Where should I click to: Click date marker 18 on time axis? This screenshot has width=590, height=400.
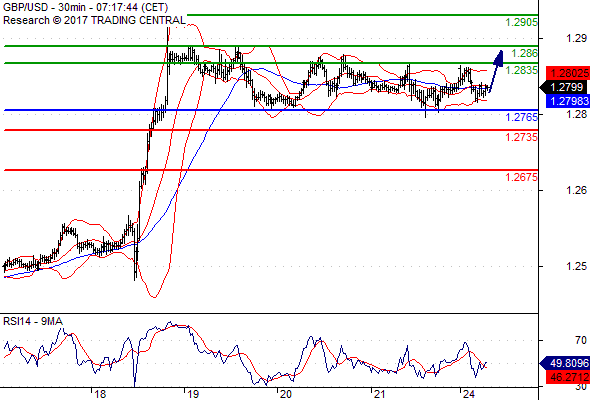[x=100, y=394]
